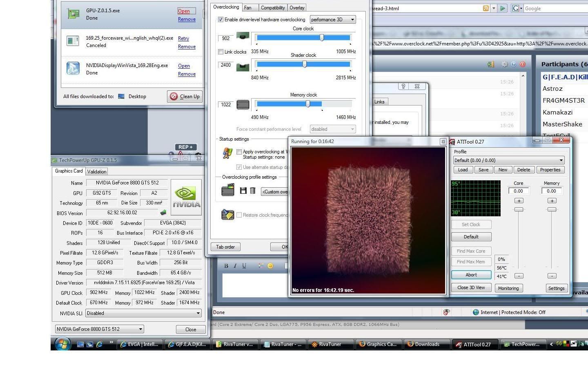Click the Memory clock slider handle in RivaTuner
The image size is (588, 368).
coord(308,104)
